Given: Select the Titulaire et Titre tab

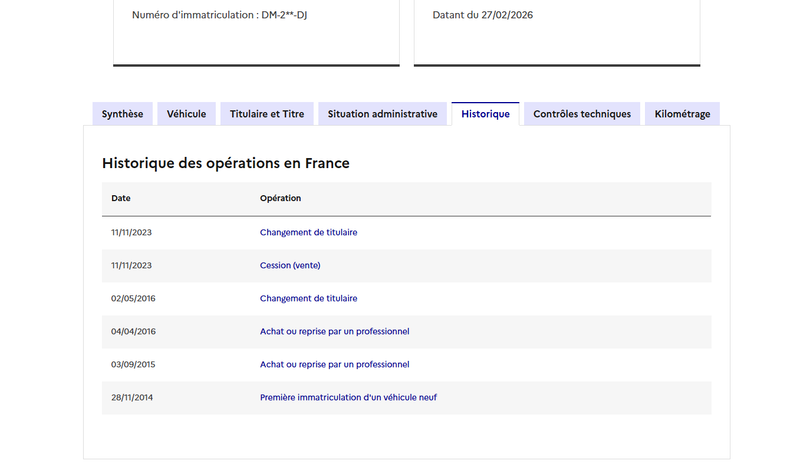Looking at the screenshot, I should point(267,114).
